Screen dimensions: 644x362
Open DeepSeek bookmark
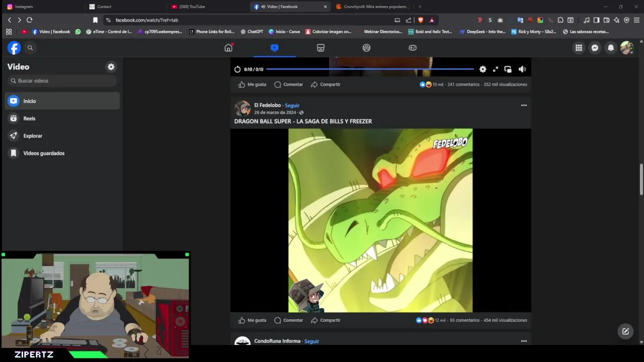[482, 32]
